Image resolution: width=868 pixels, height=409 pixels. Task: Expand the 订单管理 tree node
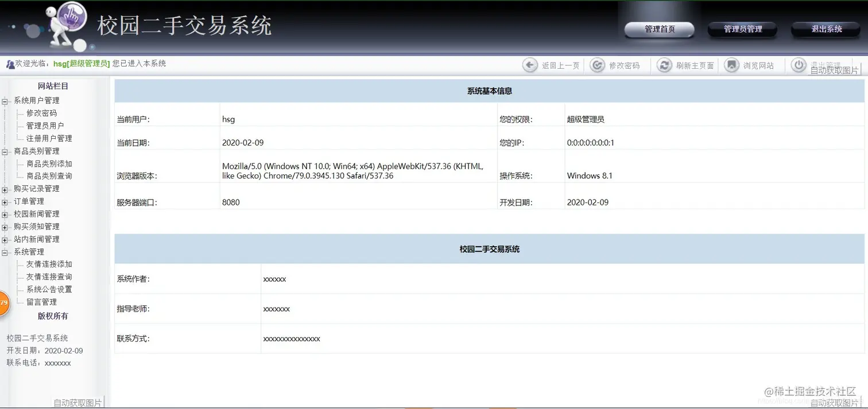tap(5, 202)
